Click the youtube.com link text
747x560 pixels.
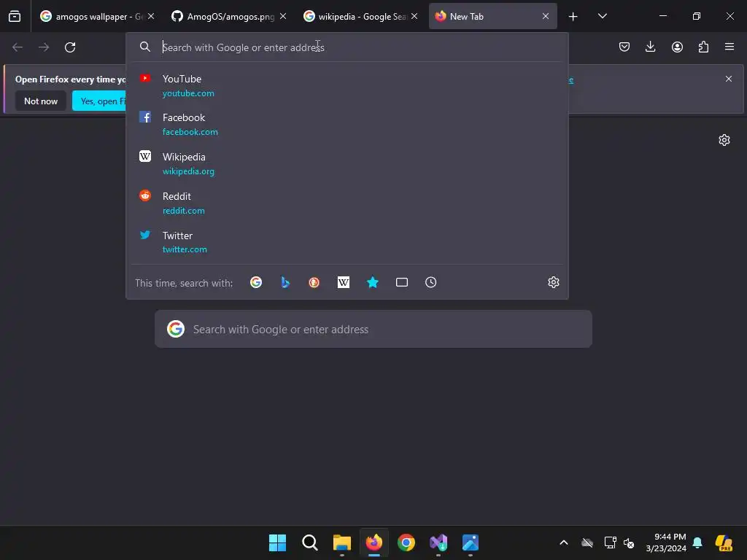(188, 93)
